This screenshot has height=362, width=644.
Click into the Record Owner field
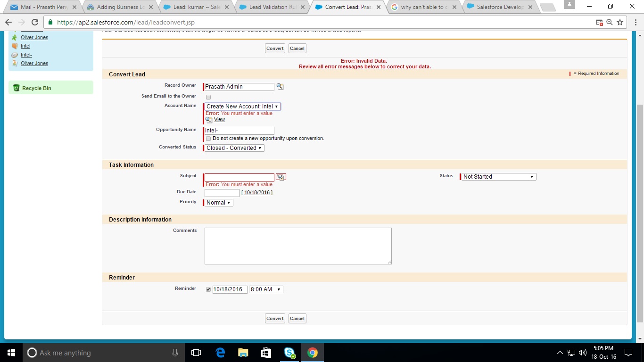[239, 87]
